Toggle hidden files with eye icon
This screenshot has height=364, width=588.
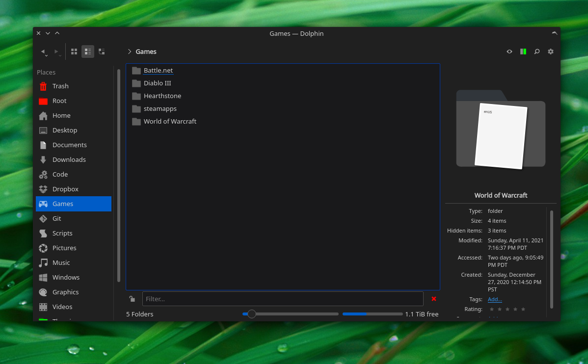point(509,52)
